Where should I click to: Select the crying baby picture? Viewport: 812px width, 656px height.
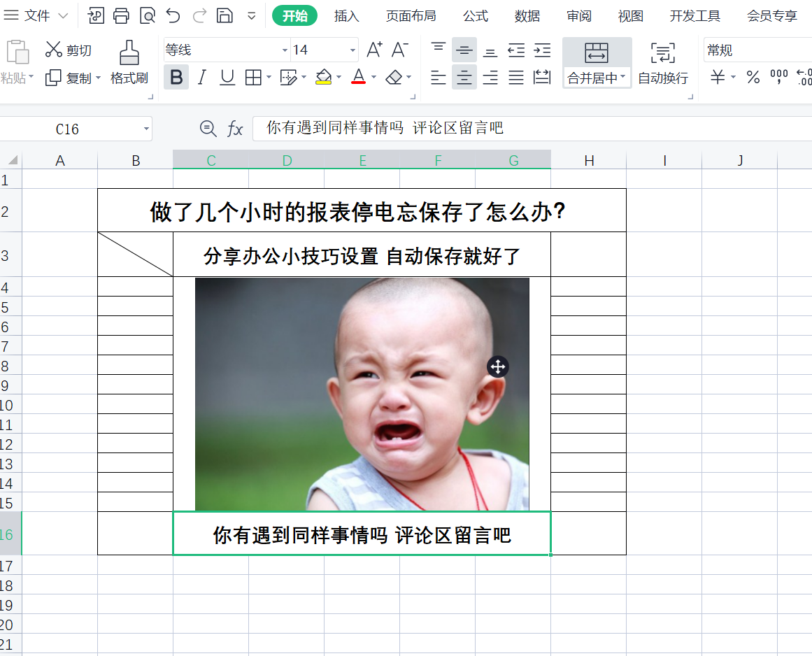pyautogui.click(x=362, y=394)
